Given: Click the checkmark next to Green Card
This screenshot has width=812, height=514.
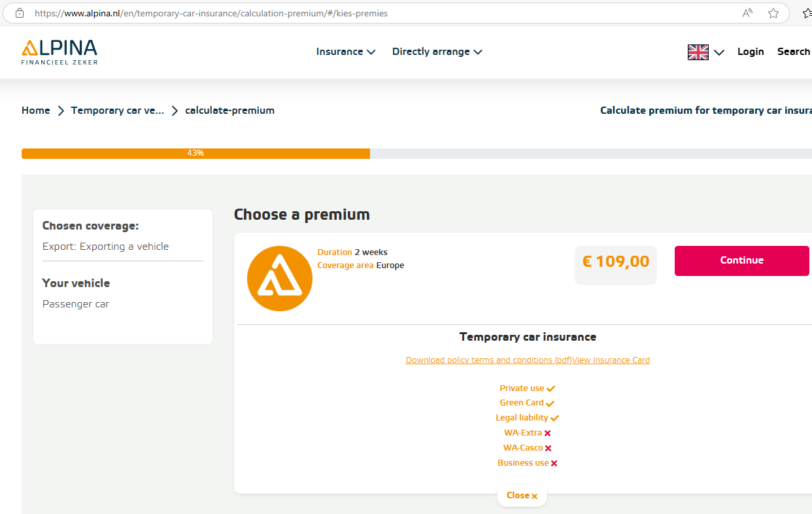Looking at the screenshot, I should pyautogui.click(x=550, y=403).
